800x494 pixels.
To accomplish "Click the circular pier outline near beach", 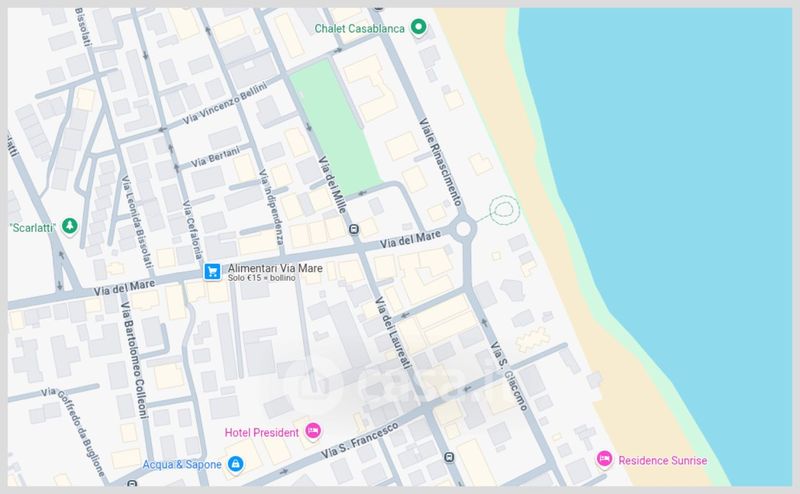I will (x=503, y=210).
